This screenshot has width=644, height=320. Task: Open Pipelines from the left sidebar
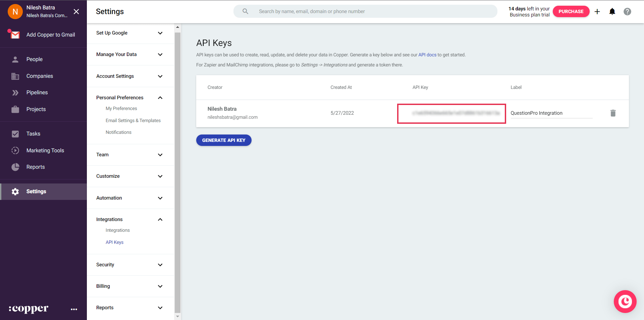tap(37, 93)
